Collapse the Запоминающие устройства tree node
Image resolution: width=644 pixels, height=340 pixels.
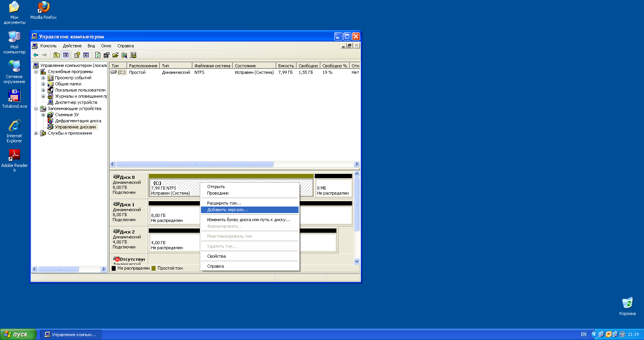36,108
